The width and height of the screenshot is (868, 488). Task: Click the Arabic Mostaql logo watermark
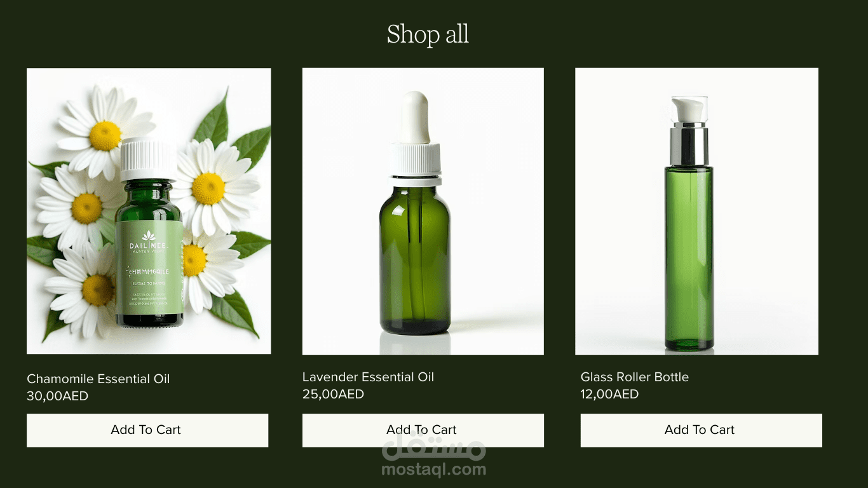(x=434, y=447)
